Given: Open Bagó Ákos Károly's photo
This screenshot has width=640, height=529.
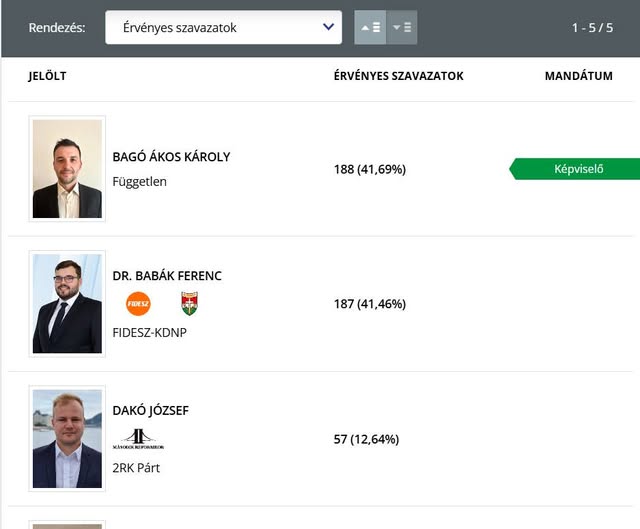Looking at the screenshot, I should tap(67, 169).
